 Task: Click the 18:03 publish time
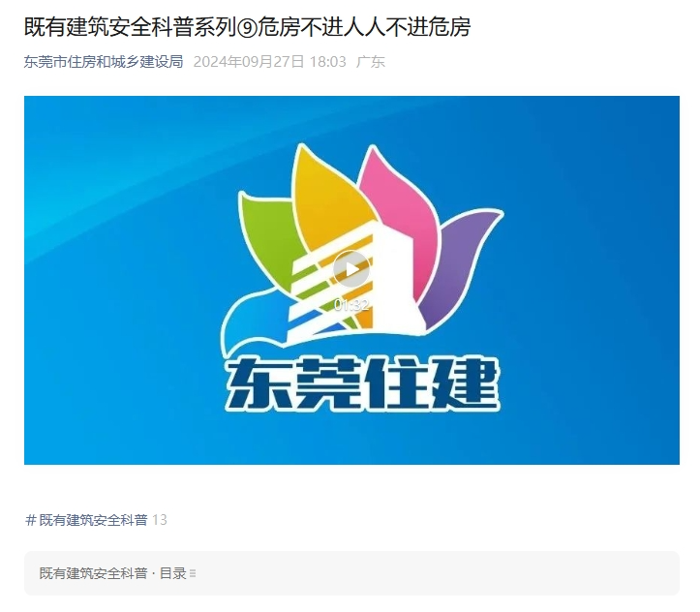[x=328, y=62]
